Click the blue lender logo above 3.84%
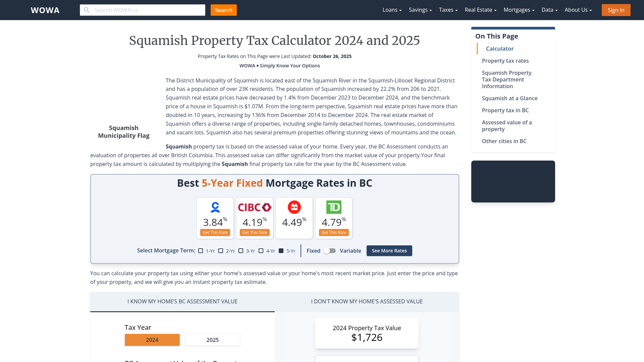 [215, 207]
